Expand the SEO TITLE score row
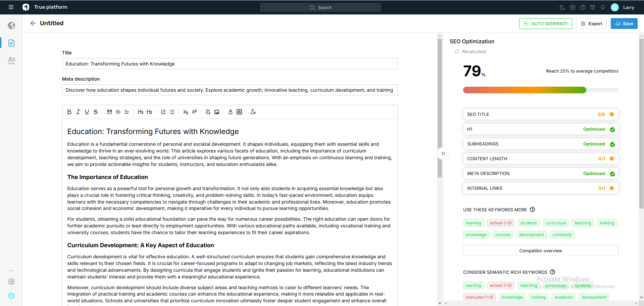 [540, 114]
